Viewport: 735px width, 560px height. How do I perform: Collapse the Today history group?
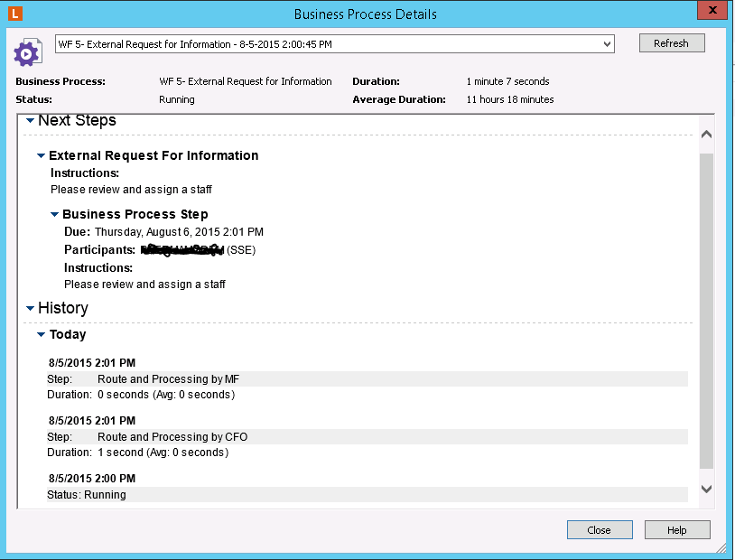tap(41, 335)
